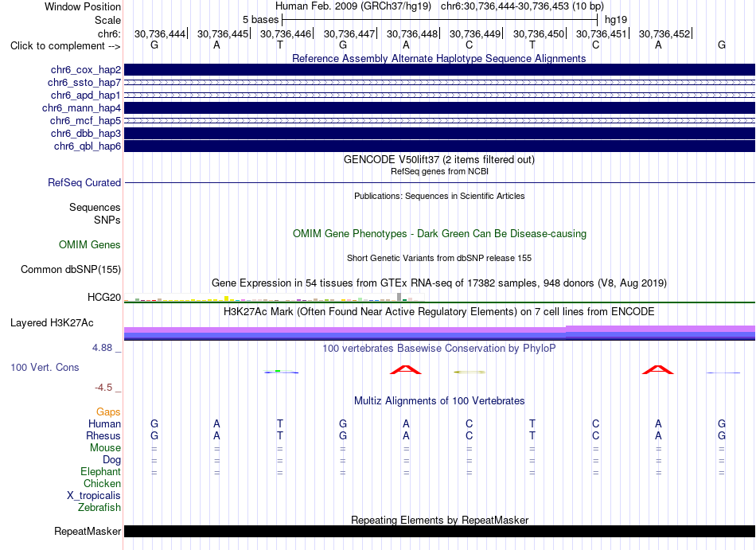
Task: Click the Zebrafish species label
Action: tap(99, 508)
